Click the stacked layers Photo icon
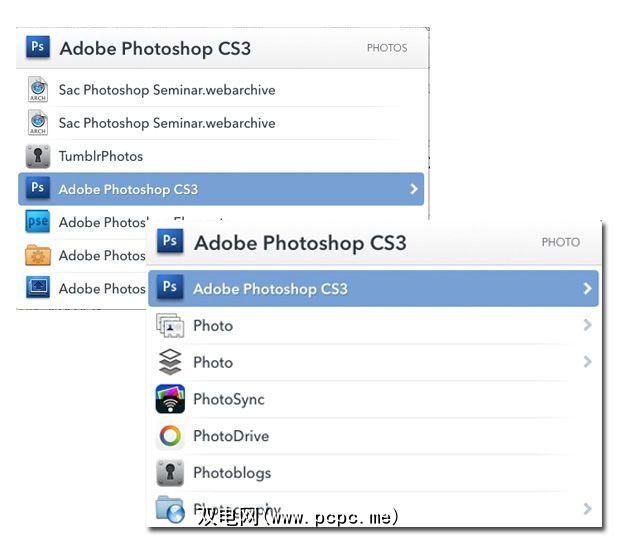640x540 pixels. point(171,362)
